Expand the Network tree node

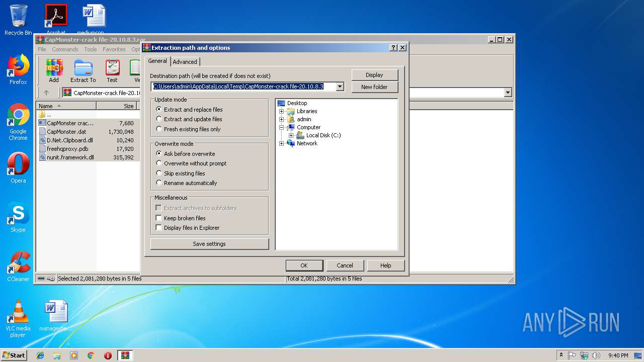pyautogui.click(x=282, y=143)
